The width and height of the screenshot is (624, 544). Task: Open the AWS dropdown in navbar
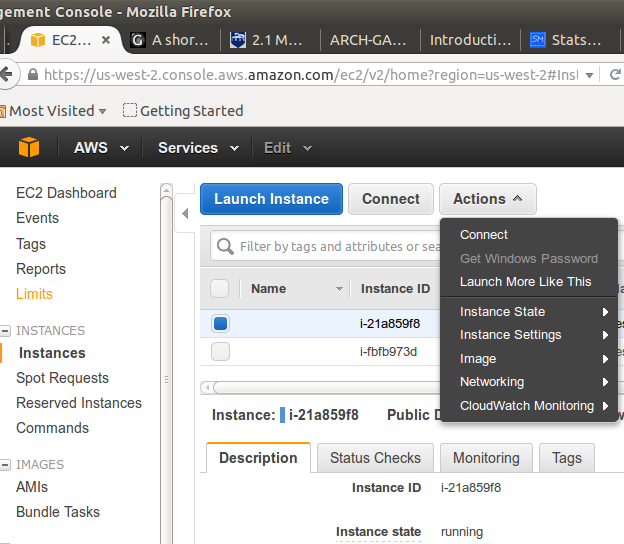point(102,148)
